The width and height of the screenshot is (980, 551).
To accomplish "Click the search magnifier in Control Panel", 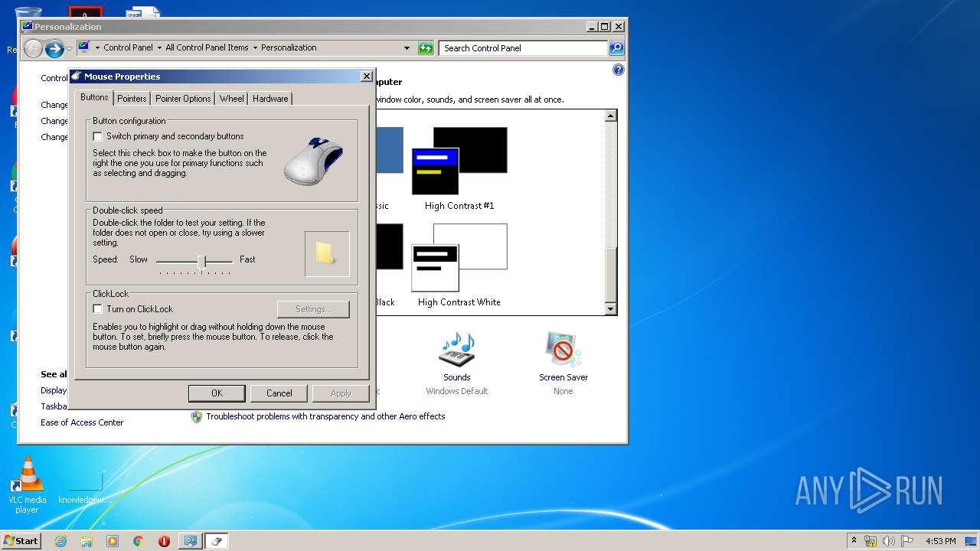I will pos(616,48).
